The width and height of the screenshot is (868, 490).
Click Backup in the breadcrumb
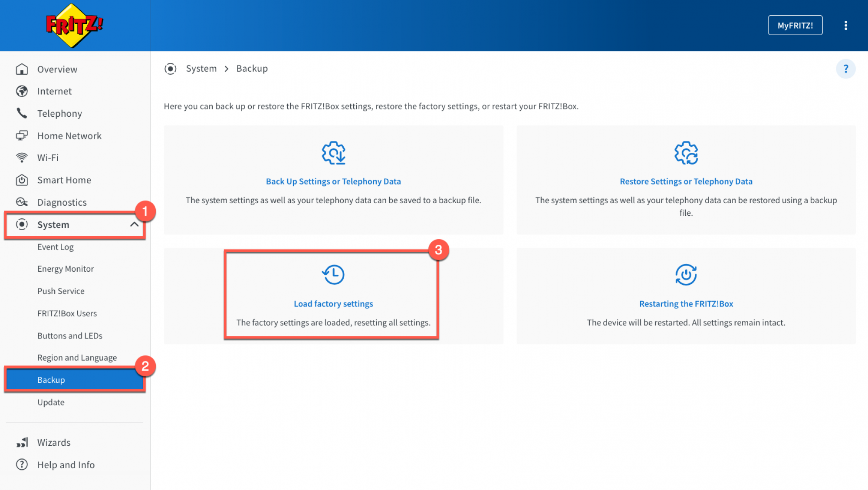click(x=252, y=69)
